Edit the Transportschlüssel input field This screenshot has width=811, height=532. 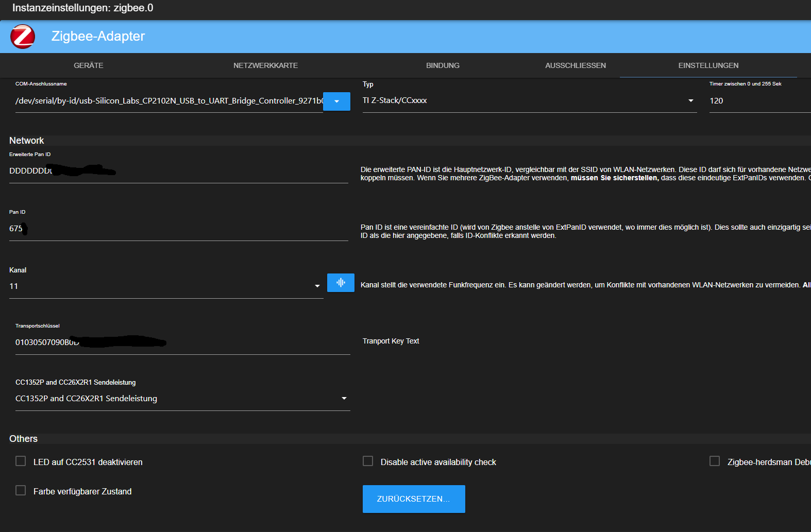coord(183,342)
